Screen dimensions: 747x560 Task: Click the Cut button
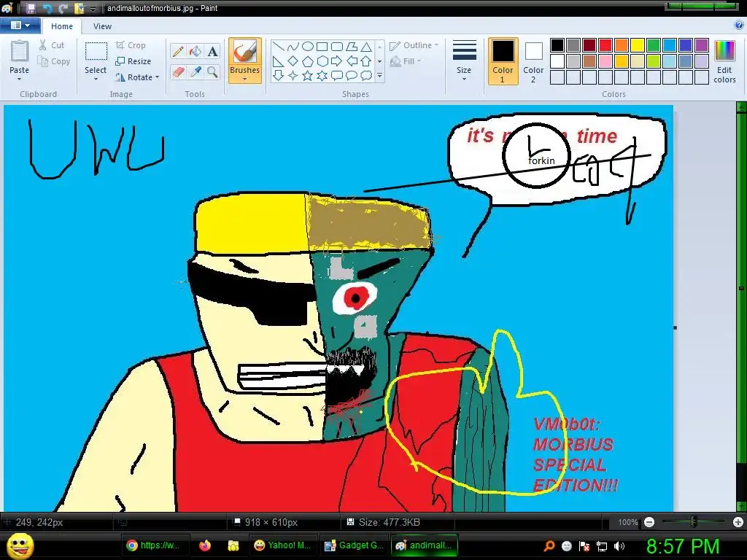click(x=52, y=45)
